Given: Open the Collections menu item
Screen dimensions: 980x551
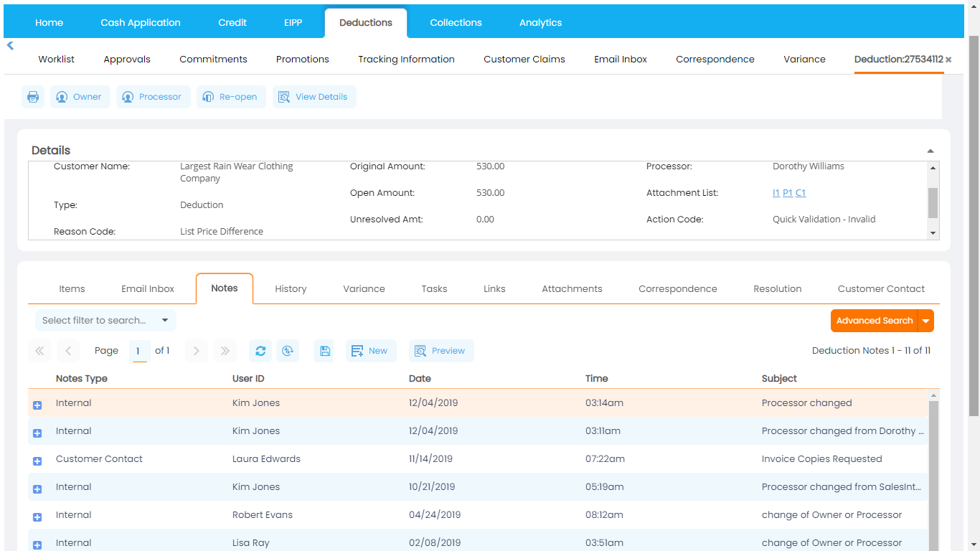Looking at the screenshot, I should tap(456, 22).
